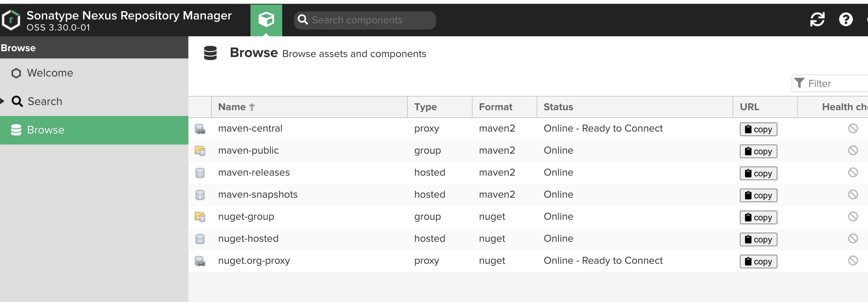Open the maven-releases repository row
Image resolution: width=868 pixels, height=302 pixels.
528,173
